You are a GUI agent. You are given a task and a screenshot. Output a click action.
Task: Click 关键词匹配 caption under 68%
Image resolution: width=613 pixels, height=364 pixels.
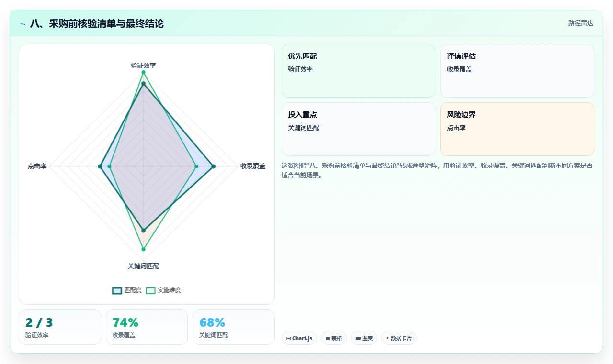(214, 335)
